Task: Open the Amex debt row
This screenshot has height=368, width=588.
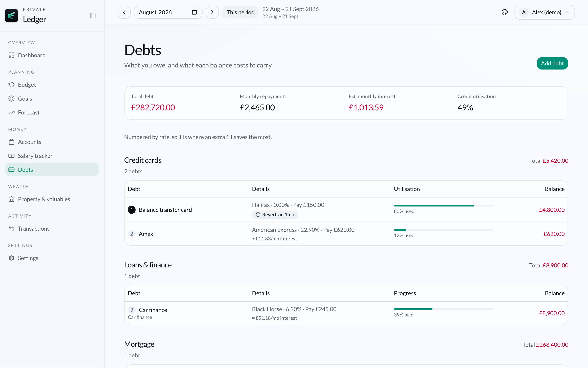Action: pos(346,234)
